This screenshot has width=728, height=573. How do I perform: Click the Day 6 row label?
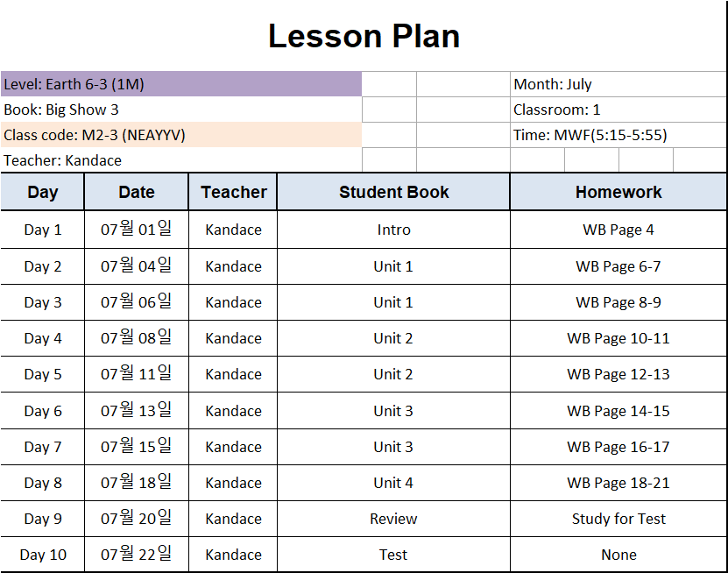(42, 411)
